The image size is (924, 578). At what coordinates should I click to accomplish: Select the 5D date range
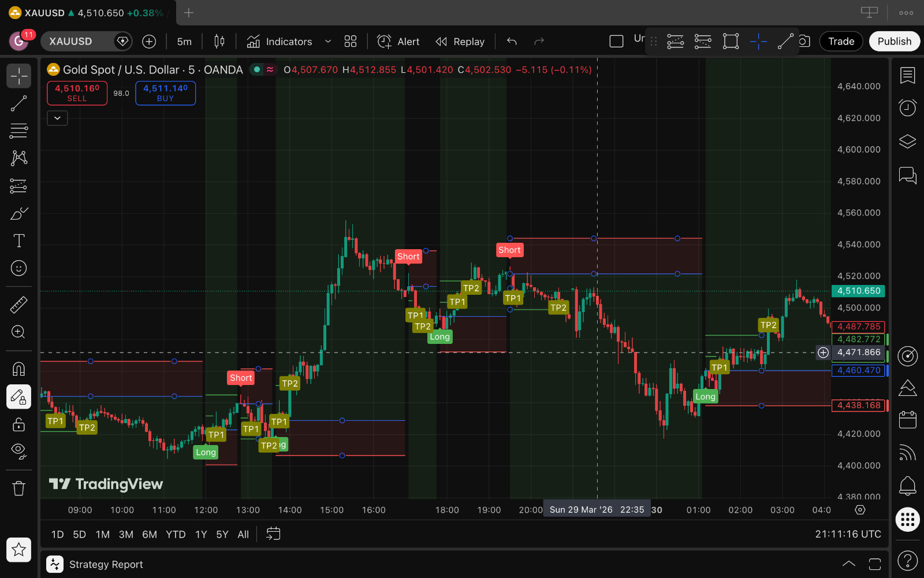tap(80, 535)
